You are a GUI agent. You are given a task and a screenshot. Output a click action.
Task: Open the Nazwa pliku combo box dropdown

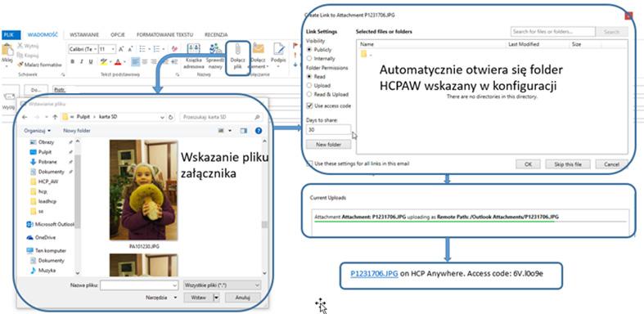(x=174, y=285)
